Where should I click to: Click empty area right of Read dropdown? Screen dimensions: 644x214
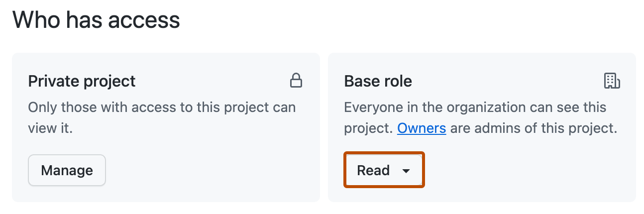[528, 170]
